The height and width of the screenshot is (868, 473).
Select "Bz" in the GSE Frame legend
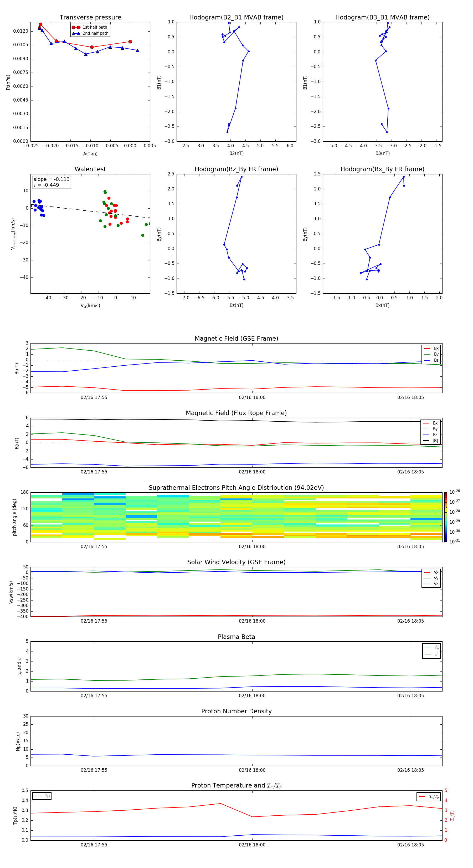(431, 360)
